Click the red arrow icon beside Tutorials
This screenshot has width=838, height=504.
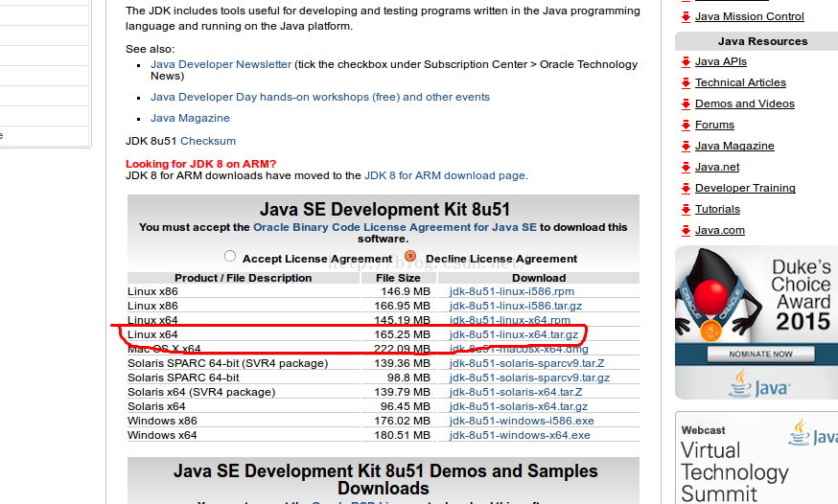pyautogui.click(x=686, y=209)
